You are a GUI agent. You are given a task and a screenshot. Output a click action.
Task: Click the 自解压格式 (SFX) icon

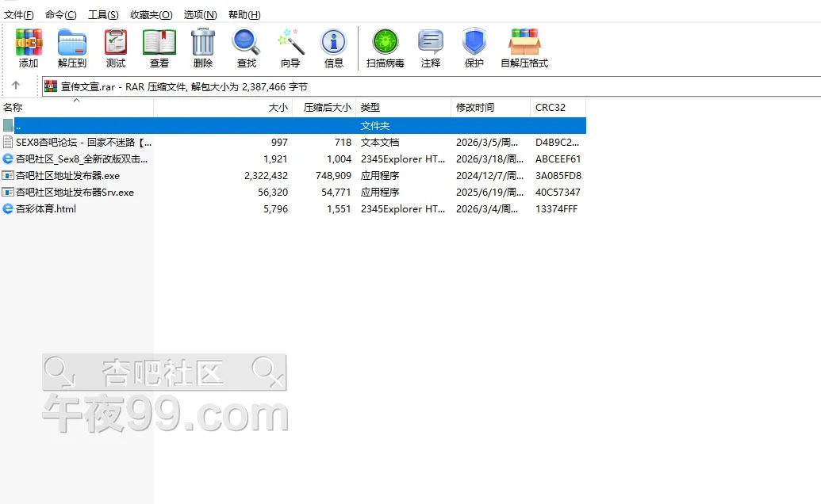coord(524,48)
